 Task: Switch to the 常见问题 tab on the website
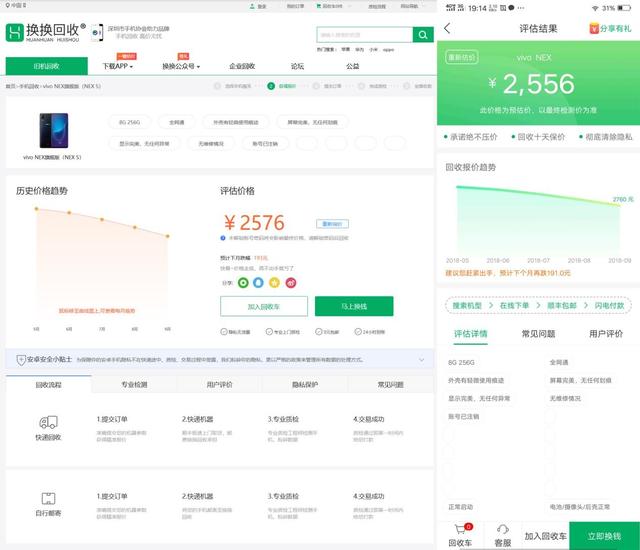coord(391,384)
